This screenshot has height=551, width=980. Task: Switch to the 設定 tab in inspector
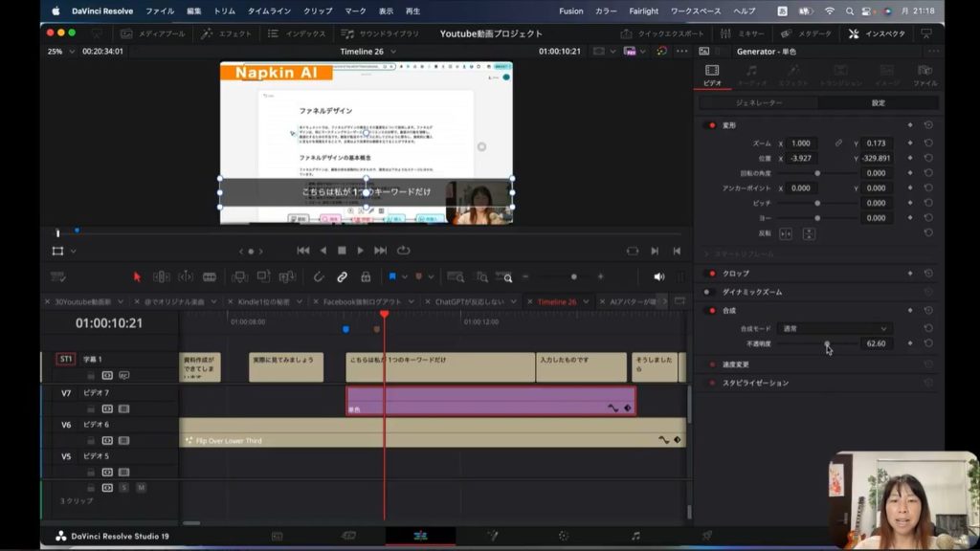click(878, 102)
